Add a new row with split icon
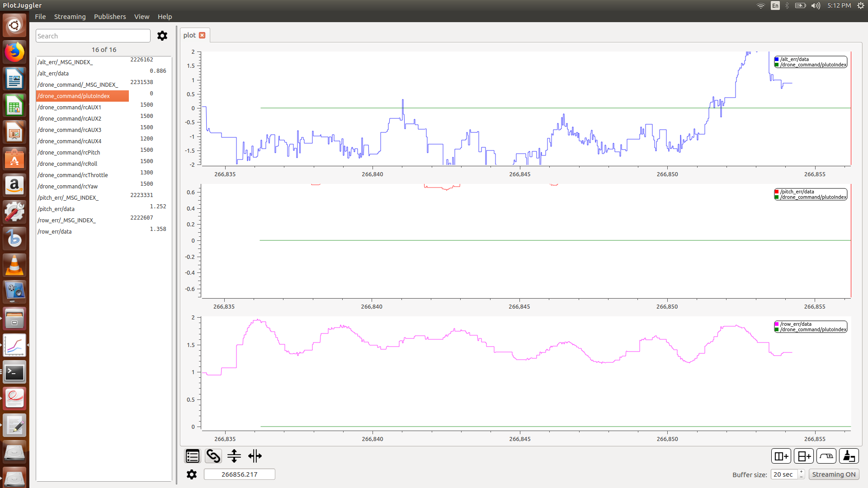The image size is (868, 488). pos(804,456)
